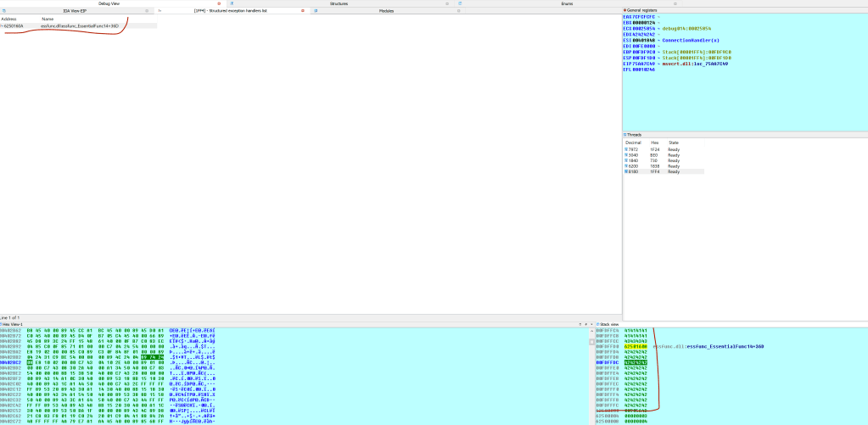Sort threads by the State column header
Image resolution: width=868 pixels, height=425 pixels.
click(674, 143)
